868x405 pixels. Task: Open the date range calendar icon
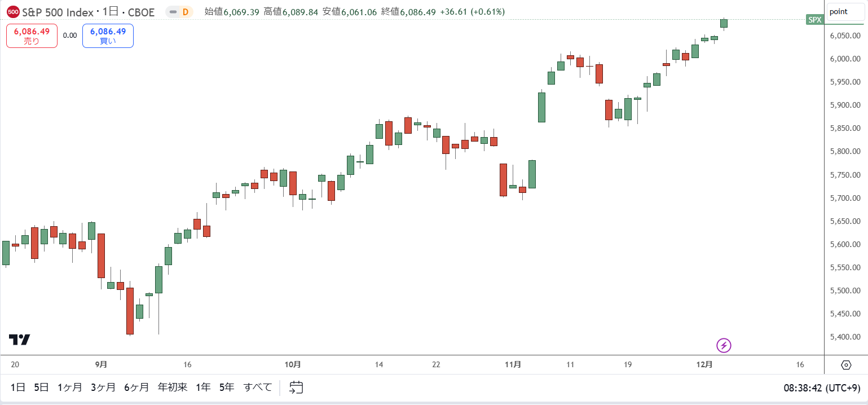click(x=296, y=388)
